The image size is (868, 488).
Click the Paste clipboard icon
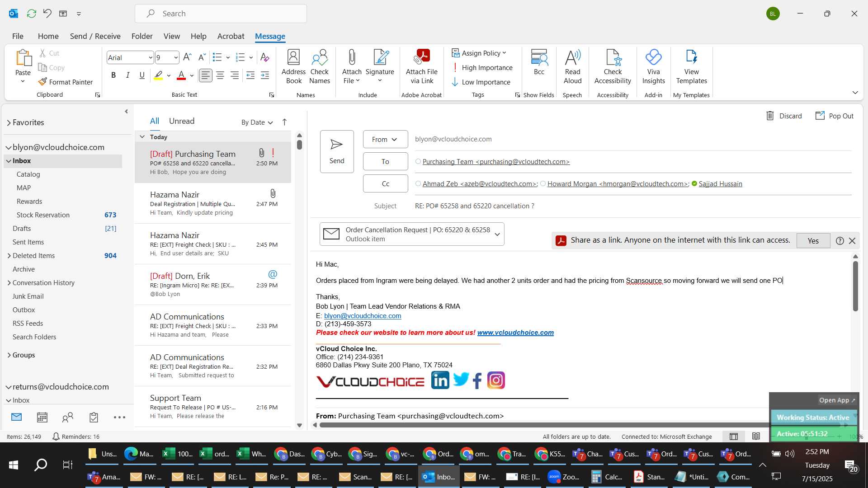click(x=23, y=59)
